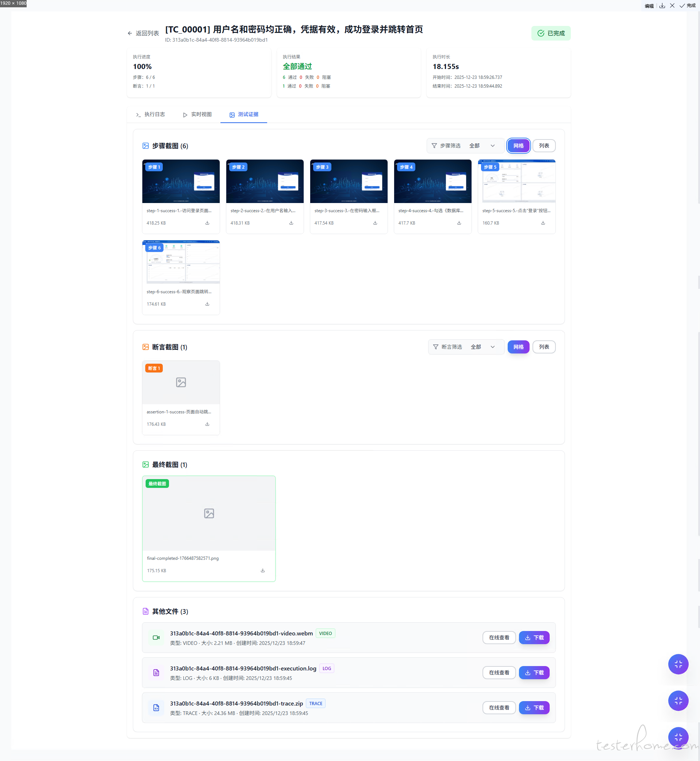Download the step 5 screenshot file

tap(543, 223)
